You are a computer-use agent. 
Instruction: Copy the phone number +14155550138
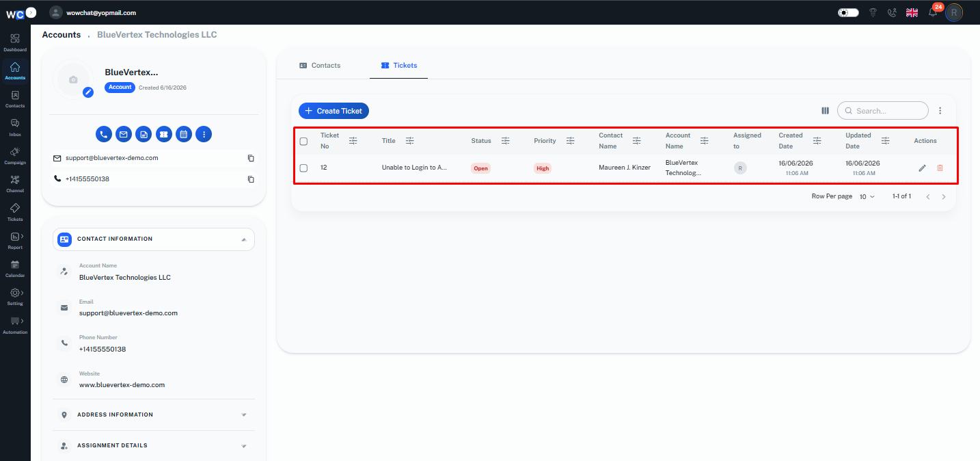(251, 179)
